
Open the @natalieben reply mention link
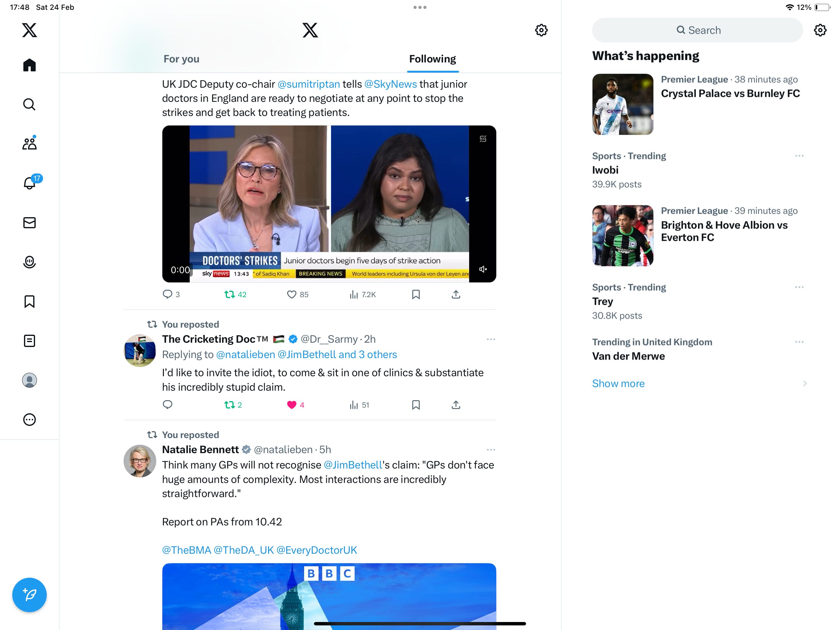click(x=245, y=354)
